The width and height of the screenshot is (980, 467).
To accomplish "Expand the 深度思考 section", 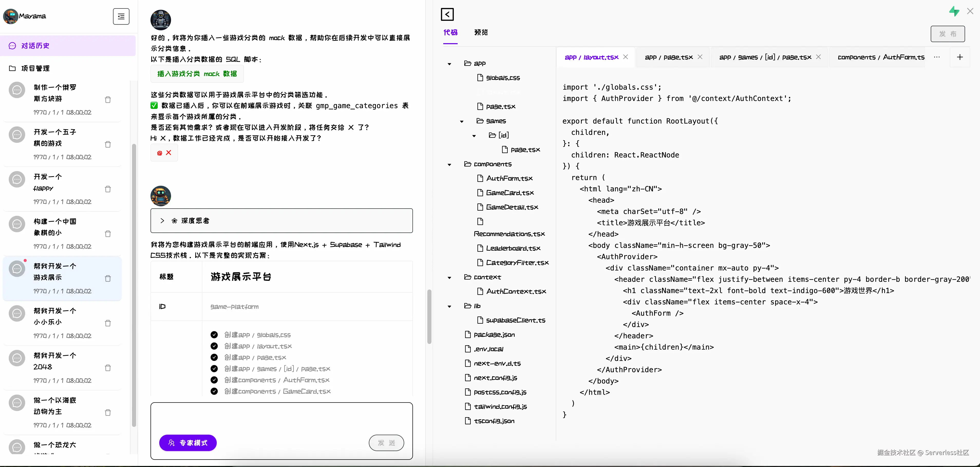I will tap(163, 221).
